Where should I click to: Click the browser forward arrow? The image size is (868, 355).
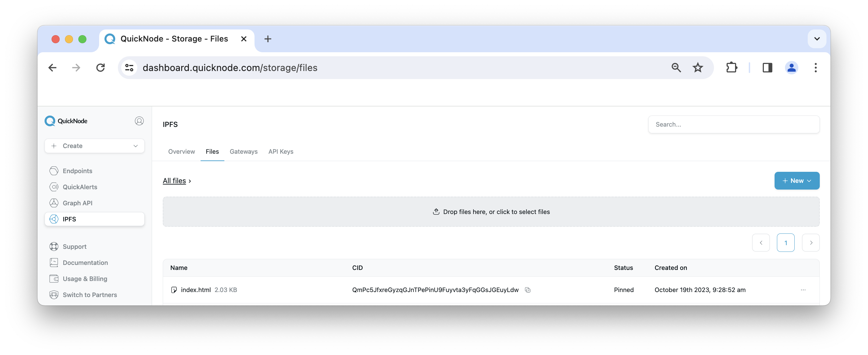[x=76, y=68]
